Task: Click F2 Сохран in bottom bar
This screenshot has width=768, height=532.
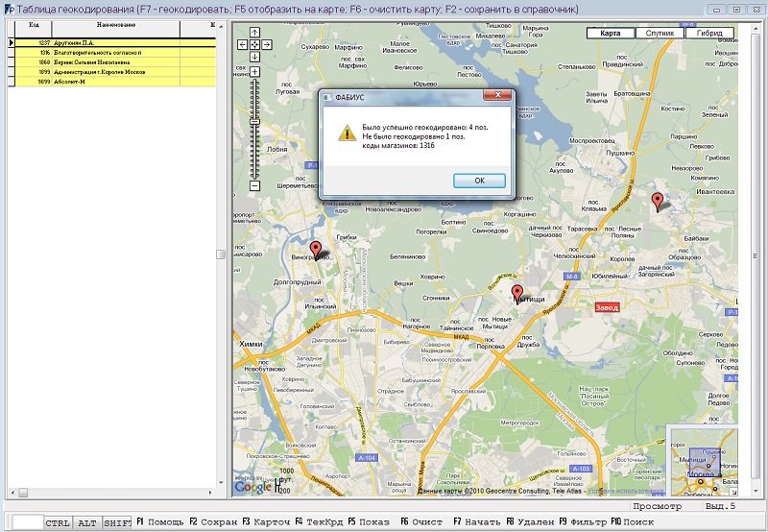Action: click(213, 522)
